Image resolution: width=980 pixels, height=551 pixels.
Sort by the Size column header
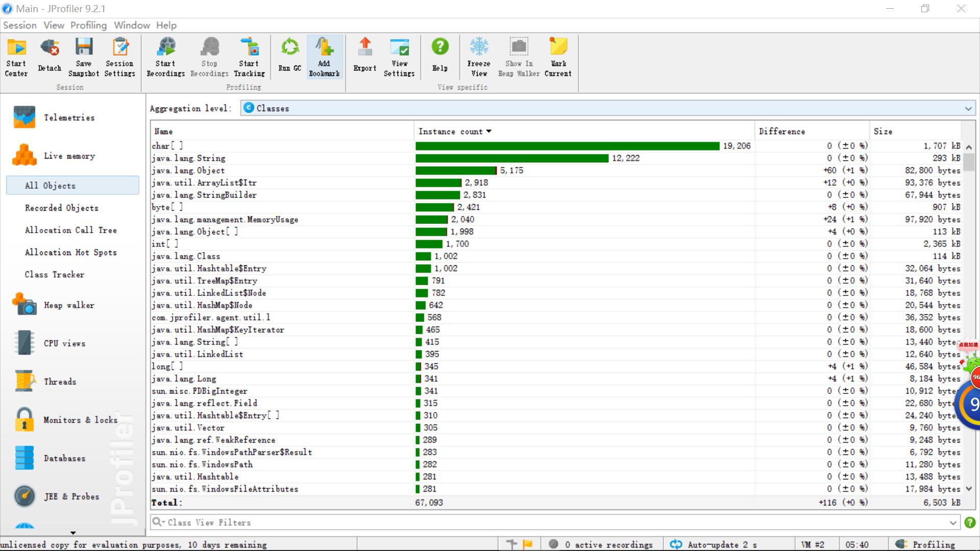tap(916, 131)
